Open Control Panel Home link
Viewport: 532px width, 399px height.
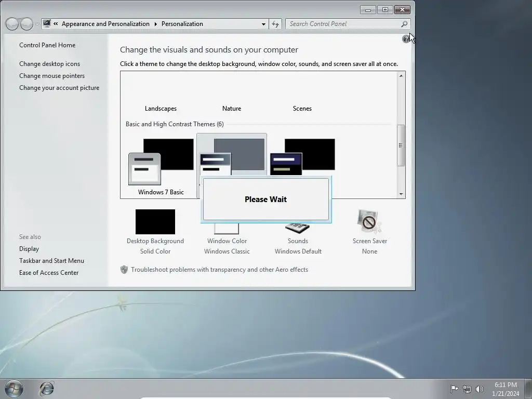pyautogui.click(x=47, y=45)
